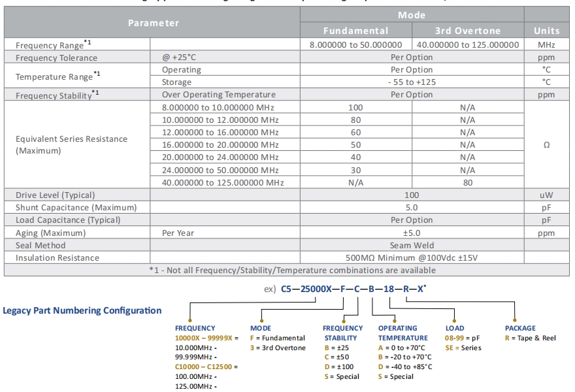The height and width of the screenshot is (392, 575).
Task: Click the 'Drive Level (Typical)' label
Action: coord(55,195)
